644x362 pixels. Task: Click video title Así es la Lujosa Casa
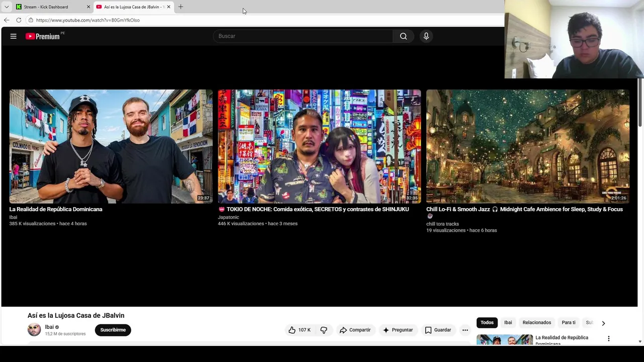click(x=76, y=315)
